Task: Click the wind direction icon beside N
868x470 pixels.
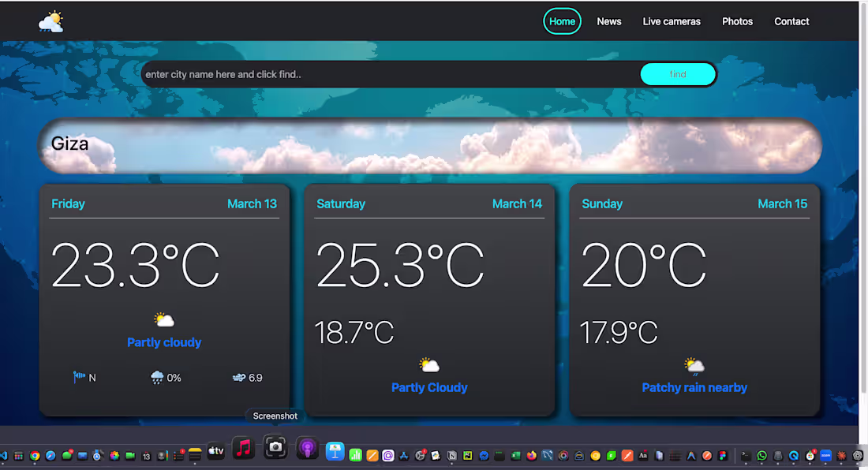Action: pyautogui.click(x=78, y=377)
